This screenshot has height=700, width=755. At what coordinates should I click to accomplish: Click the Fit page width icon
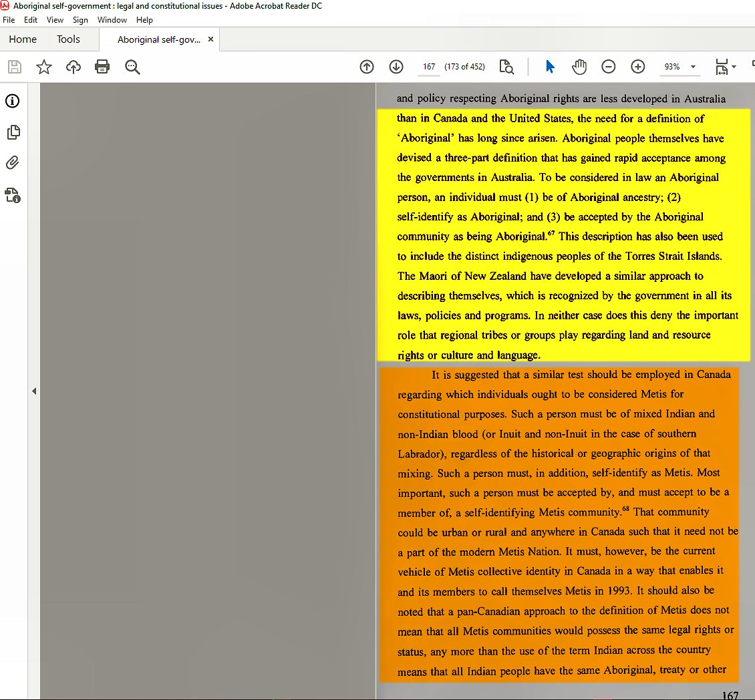click(x=722, y=66)
